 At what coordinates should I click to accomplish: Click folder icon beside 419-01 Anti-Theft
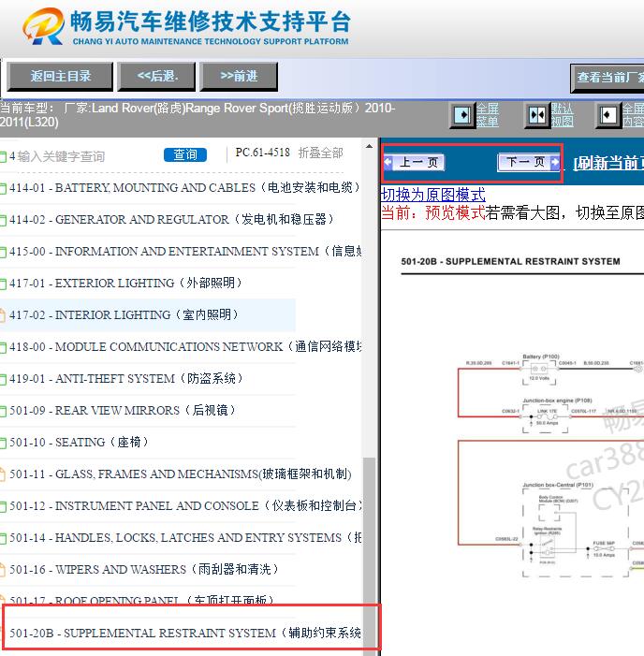[x=3, y=379]
